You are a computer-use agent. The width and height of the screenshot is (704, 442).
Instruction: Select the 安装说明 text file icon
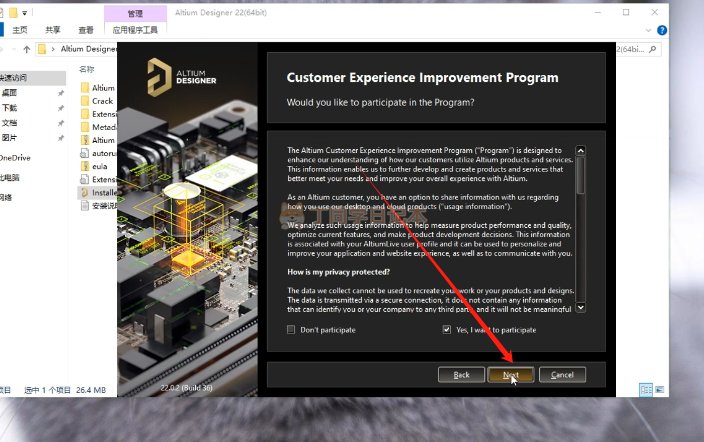pyautogui.click(x=84, y=206)
